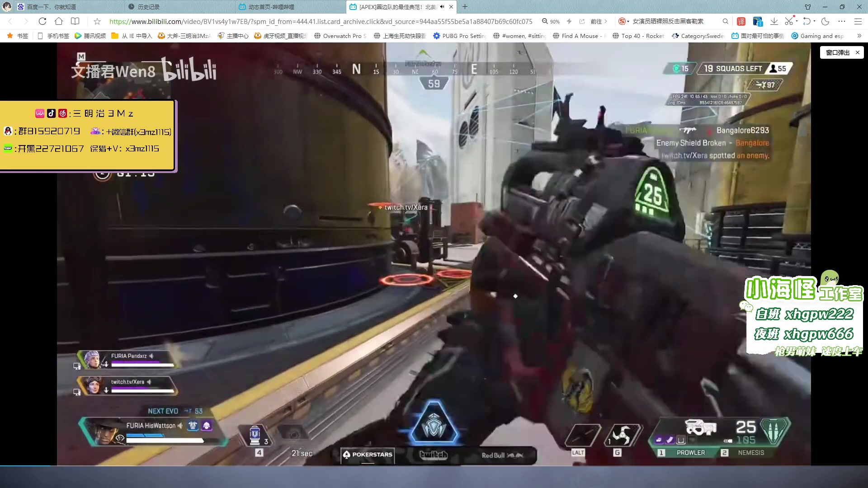Toggle the lightning speed mode icon

(569, 21)
